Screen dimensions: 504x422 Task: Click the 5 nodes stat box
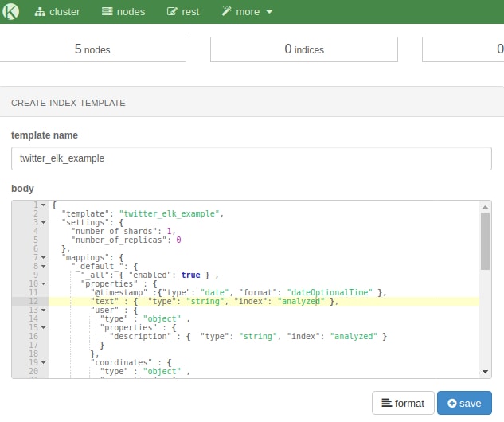pyautogui.click(x=92, y=49)
